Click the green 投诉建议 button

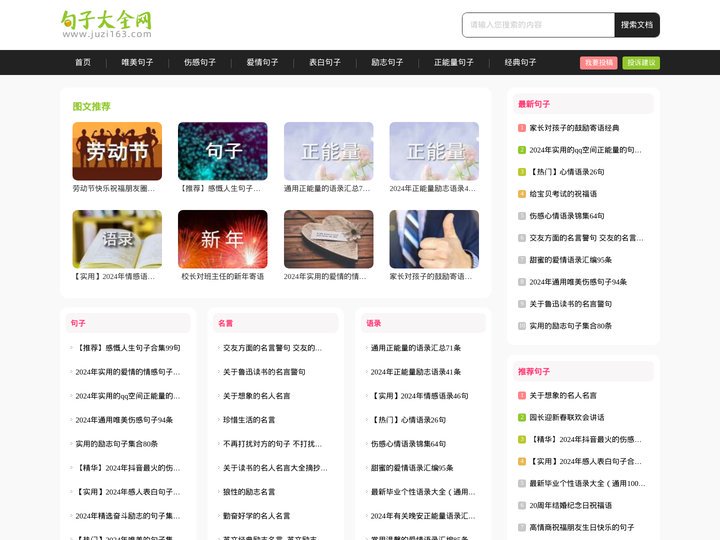click(x=641, y=62)
